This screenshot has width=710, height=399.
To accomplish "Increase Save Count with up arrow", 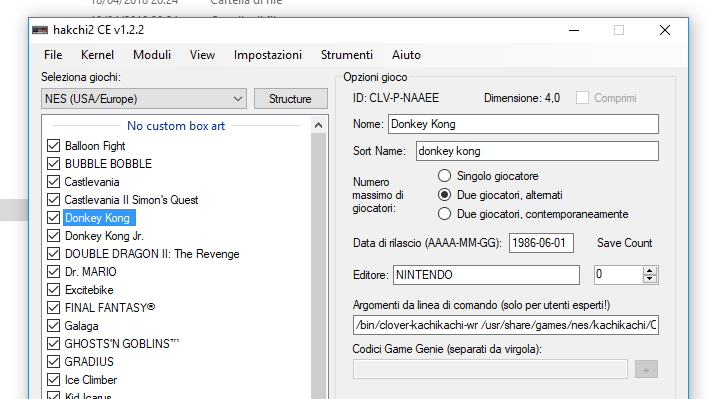I will (x=650, y=270).
